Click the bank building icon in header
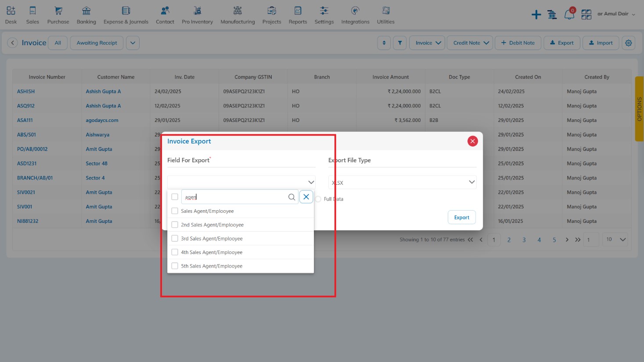 point(552,14)
